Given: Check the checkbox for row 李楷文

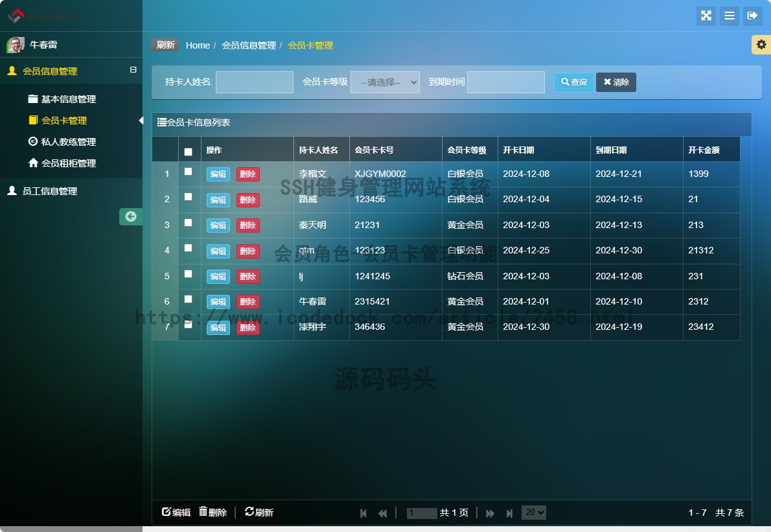Looking at the screenshot, I should (189, 172).
